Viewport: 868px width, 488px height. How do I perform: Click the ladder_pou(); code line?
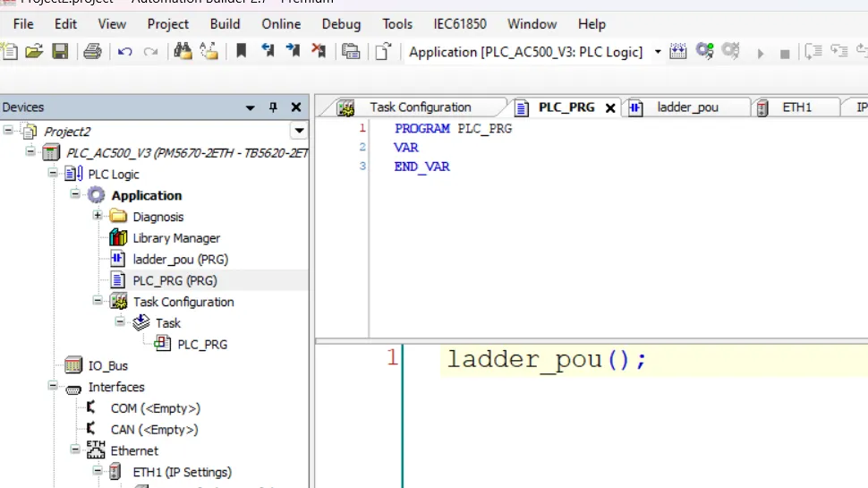click(x=547, y=359)
